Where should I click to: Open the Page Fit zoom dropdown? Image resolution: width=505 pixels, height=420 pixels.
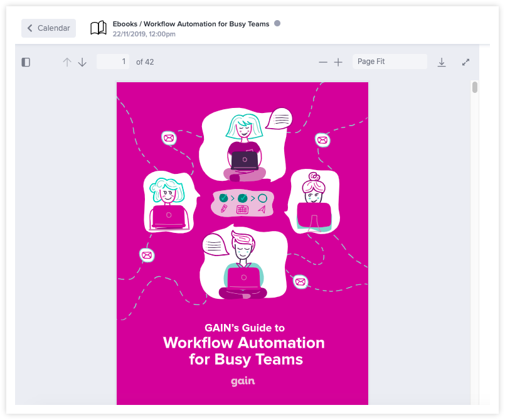coord(390,62)
